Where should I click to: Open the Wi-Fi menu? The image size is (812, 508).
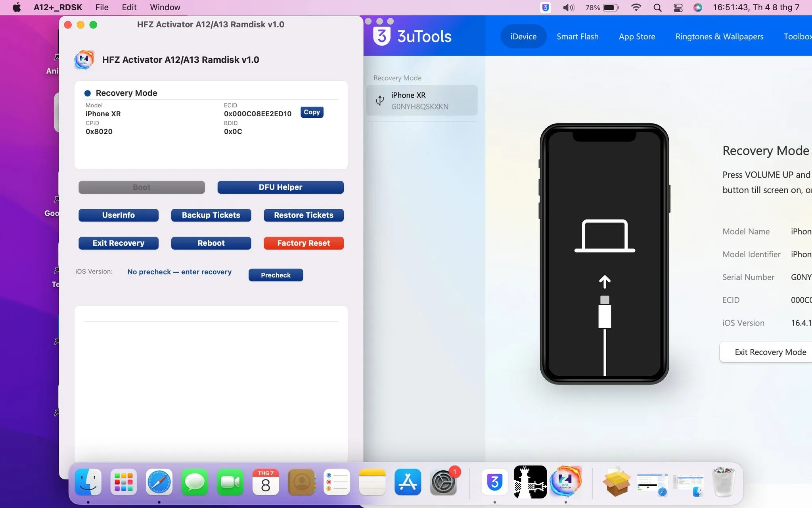[x=636, y=7]
